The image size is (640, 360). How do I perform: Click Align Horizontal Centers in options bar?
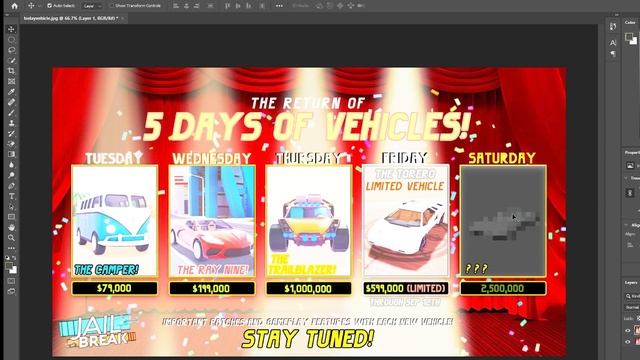point(187,6)
